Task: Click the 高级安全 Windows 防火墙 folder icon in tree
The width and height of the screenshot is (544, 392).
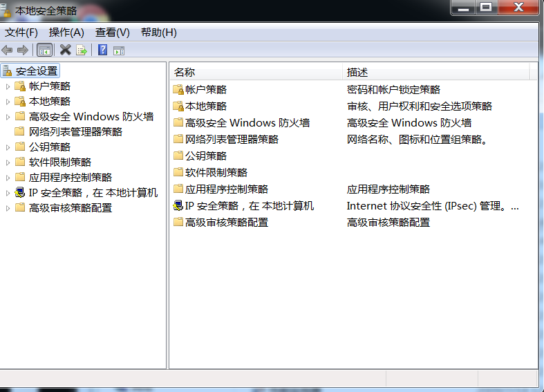Action: point(20,116)
